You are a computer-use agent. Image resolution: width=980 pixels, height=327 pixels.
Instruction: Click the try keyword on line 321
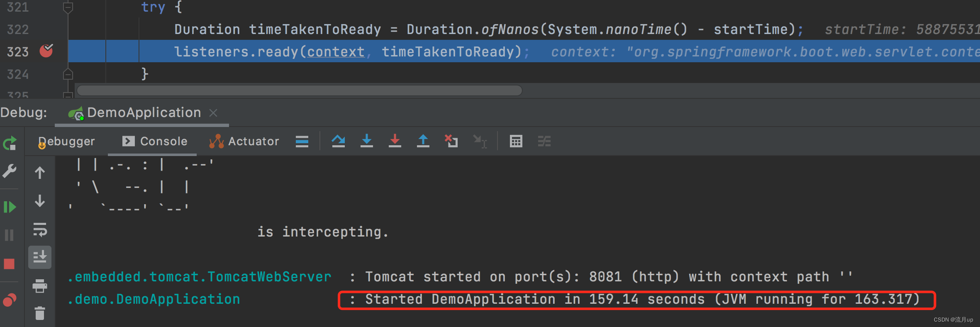(x=153, y=7)
